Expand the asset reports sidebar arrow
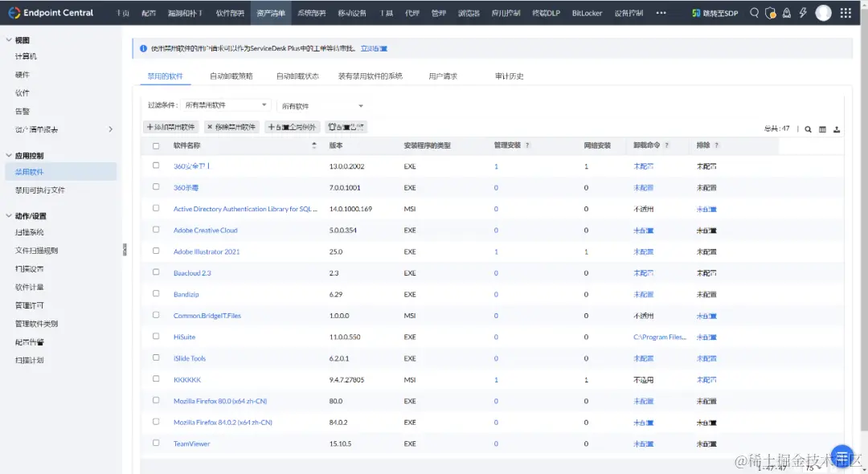 (110, 129)
